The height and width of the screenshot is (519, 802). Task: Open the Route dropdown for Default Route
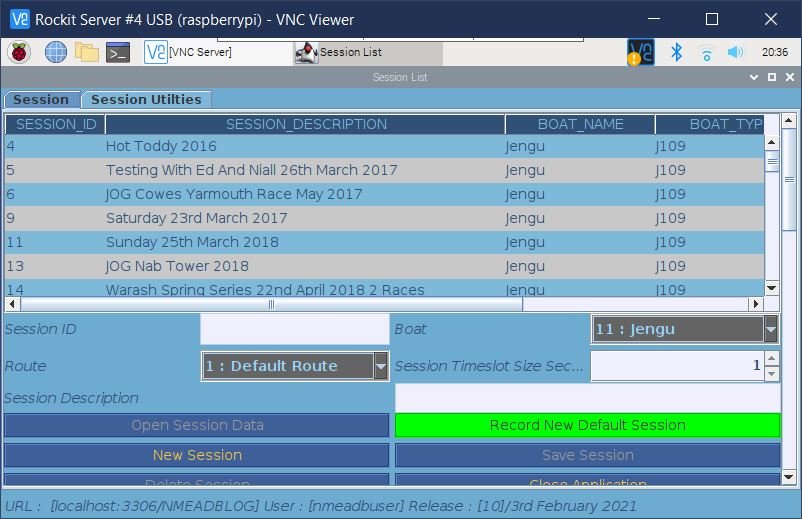click(x=381, y=366)
